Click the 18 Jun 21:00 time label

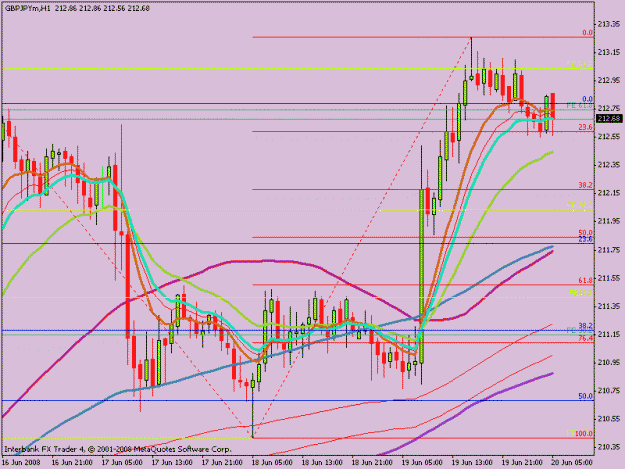coord(372,463)
